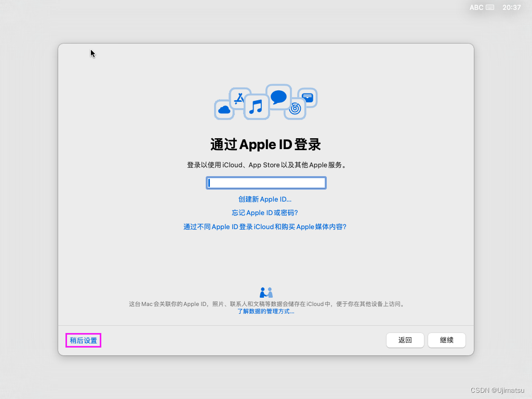Click Forgot Apple ID or password link
This screenshot has width=532, height=399.
[264, 212]
